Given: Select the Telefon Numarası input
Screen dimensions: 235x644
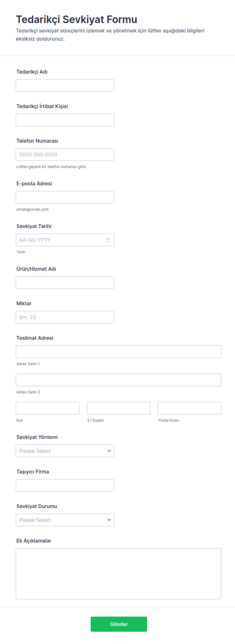Looking at the screenshot, I should pyautogui.click(x=65, y=155).
